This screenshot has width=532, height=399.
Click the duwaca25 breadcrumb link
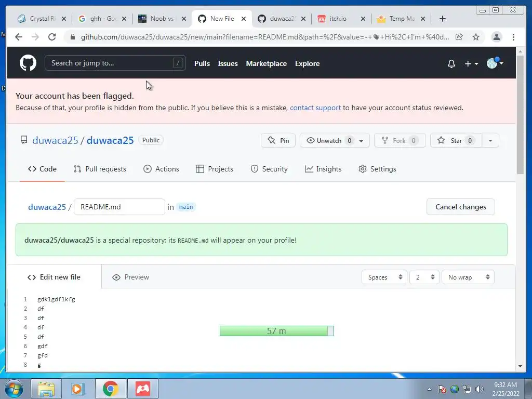click(47, 207)
